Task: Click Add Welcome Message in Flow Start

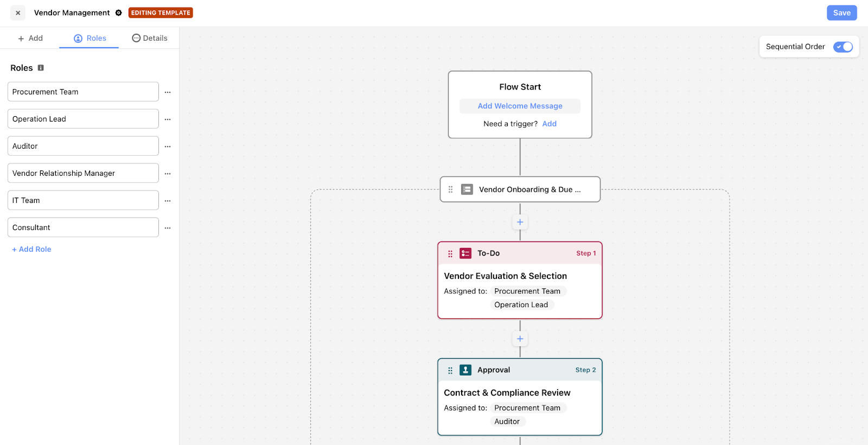Action: click(520, 106)
